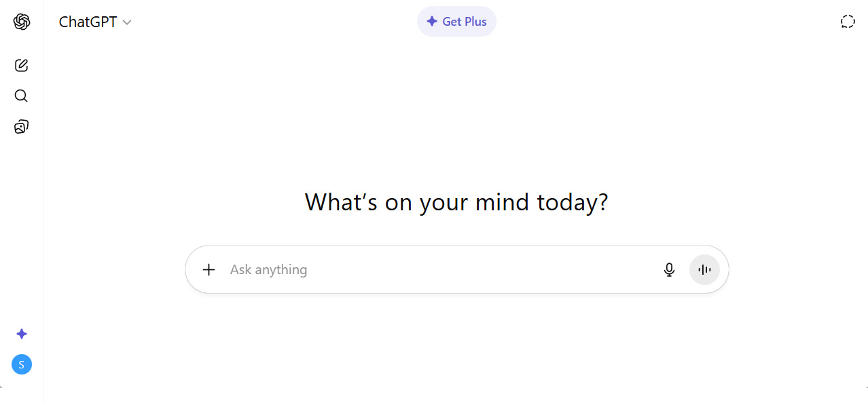
Task: Open Search chats magnifier icon
Action: (x=22, y=96)
